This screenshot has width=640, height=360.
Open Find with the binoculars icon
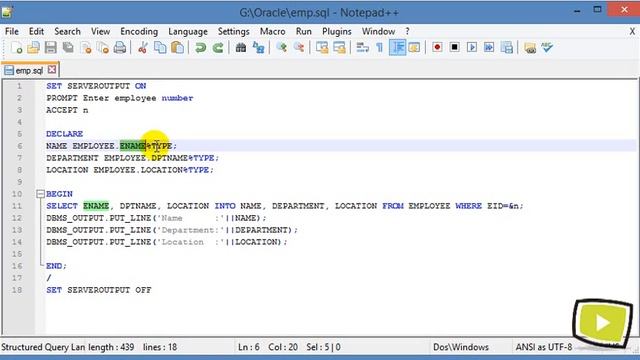tap(241, 48)
